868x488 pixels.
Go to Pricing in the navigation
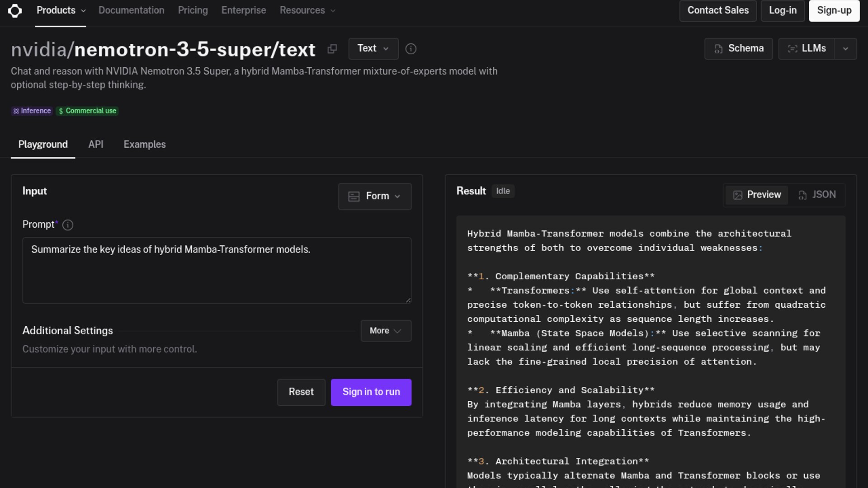(x=193, y=10)
